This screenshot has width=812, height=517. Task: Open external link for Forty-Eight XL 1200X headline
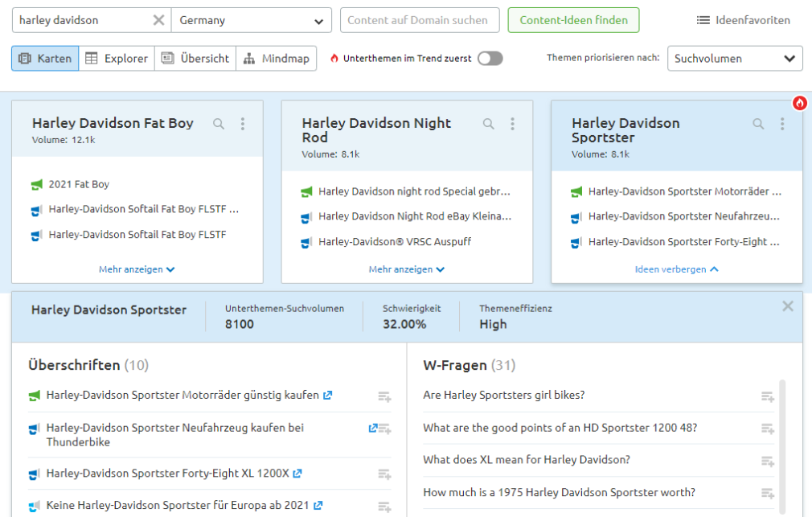297,474
